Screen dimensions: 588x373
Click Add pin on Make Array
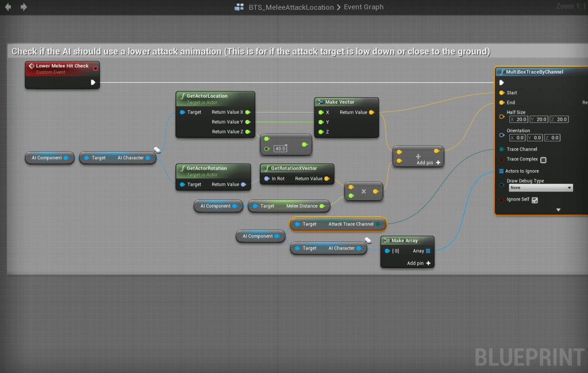[x=419, y=263]
